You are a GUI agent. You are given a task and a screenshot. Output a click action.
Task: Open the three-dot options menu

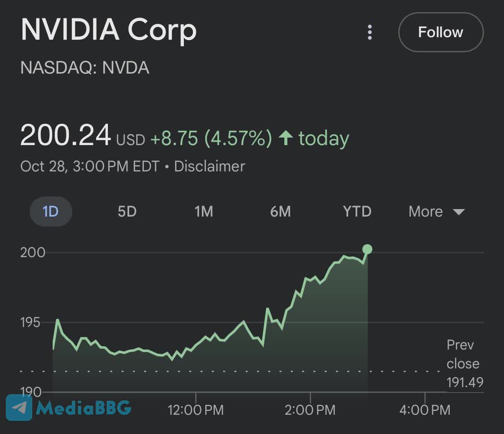point(369,32)
